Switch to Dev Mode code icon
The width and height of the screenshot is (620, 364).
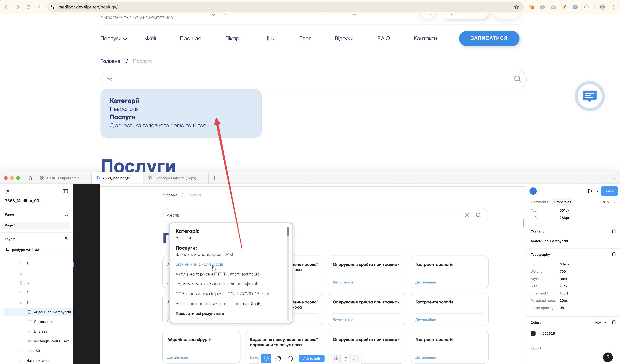pos(354,359)
